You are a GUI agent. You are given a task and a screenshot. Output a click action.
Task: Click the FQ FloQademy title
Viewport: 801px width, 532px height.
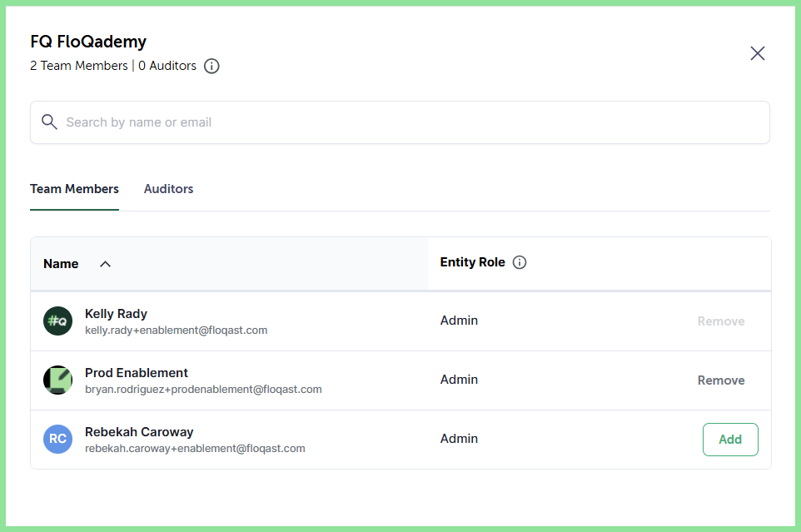88,42
